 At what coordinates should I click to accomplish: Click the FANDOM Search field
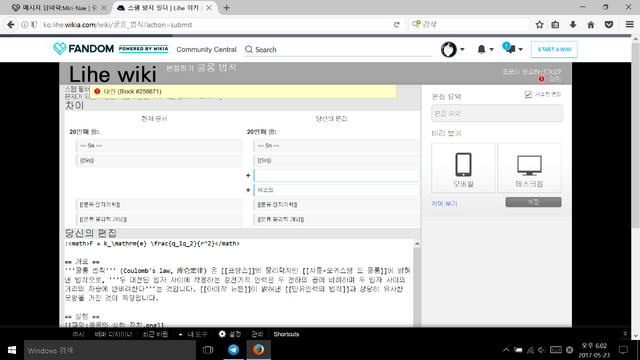pyautogui.click(x=339, y=49)
